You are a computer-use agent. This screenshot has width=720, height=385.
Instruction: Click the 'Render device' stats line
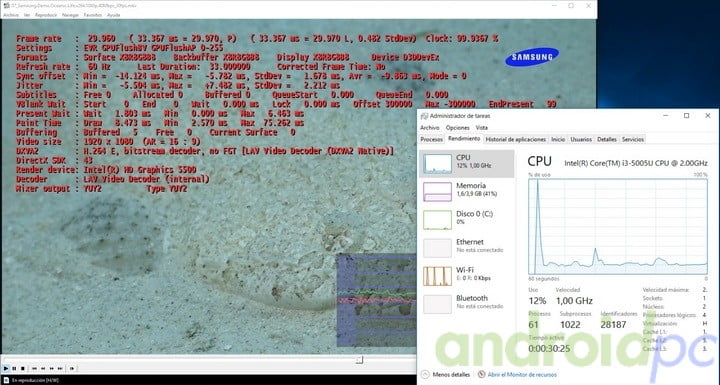coord(106,170)
